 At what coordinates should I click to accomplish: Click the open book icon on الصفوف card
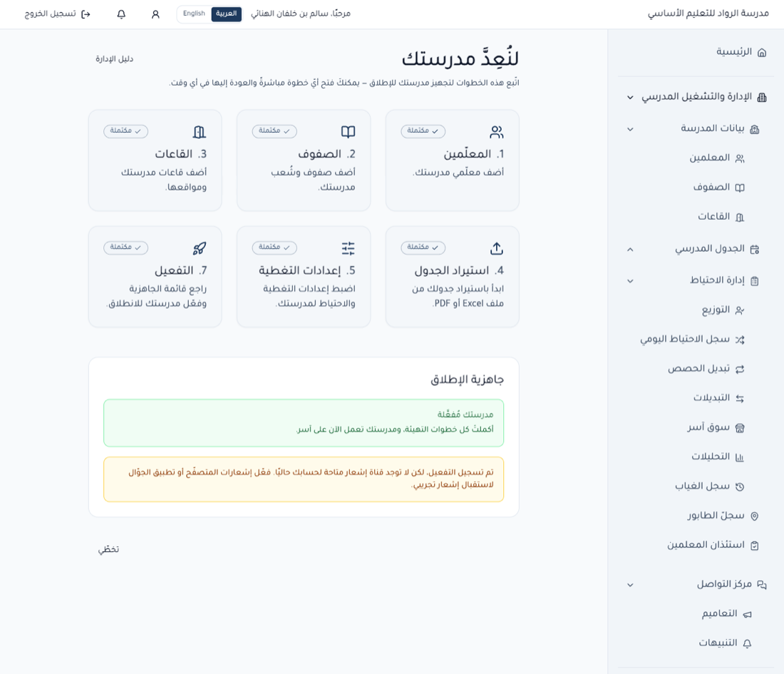[x=348, y=132]
